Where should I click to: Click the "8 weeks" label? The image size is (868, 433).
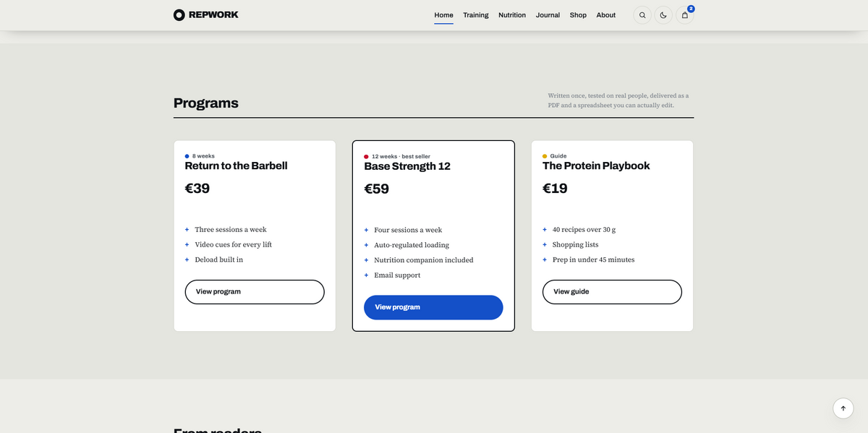click(203, 156)
